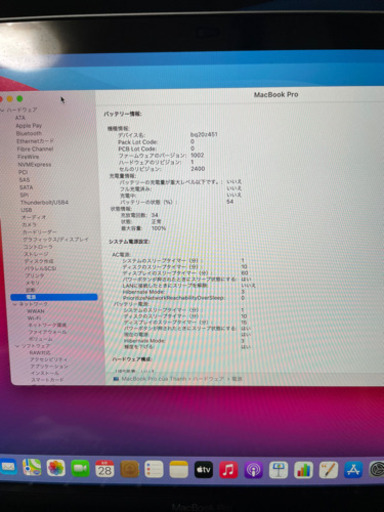Launch Maps from the Dock
Screen dimensions: 384x512
click(x=32, y=467)
